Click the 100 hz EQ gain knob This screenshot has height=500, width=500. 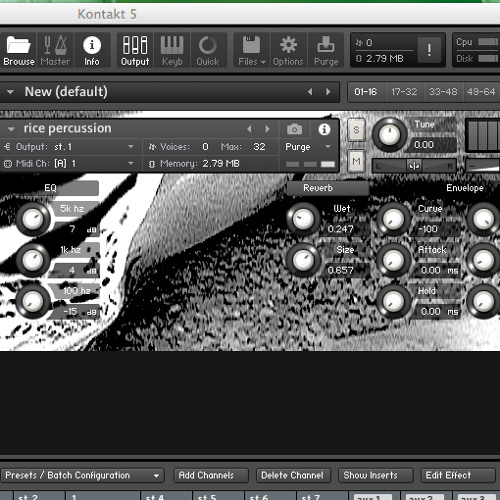32,301
